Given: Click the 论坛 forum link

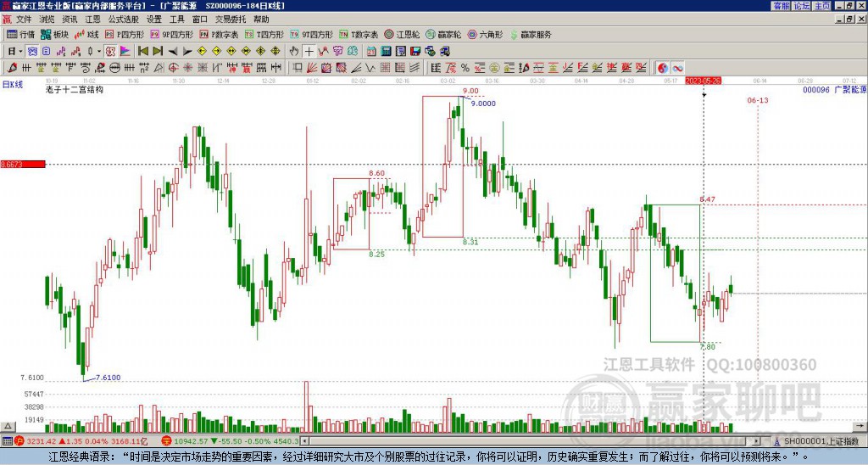Looking at the screenshot, I should [x=801, y=6].
